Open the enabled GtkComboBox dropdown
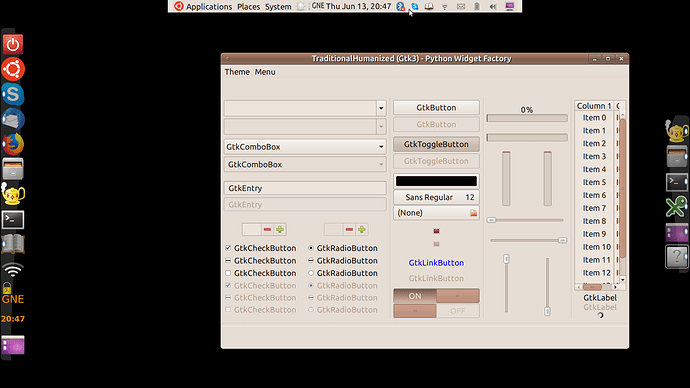This screenshot has width=690, height=388. [305, 146]
